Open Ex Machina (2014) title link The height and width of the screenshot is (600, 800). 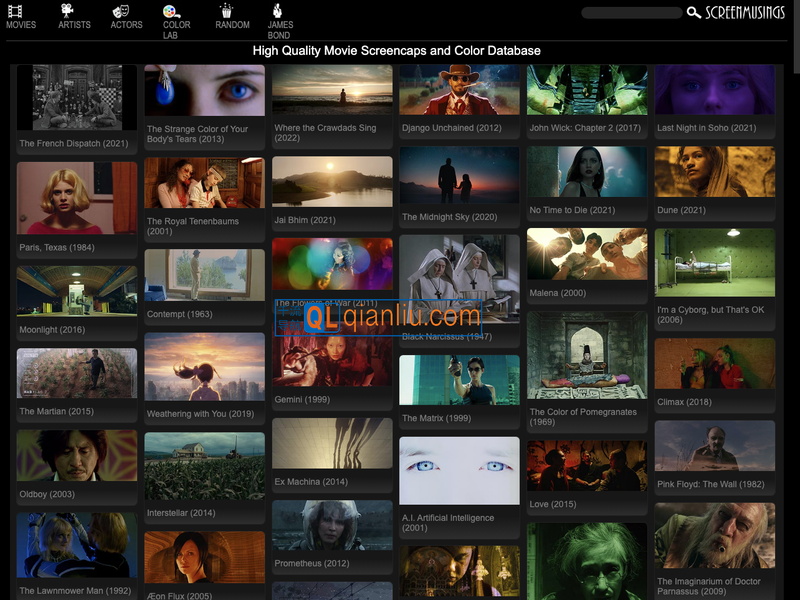point(311,482)
